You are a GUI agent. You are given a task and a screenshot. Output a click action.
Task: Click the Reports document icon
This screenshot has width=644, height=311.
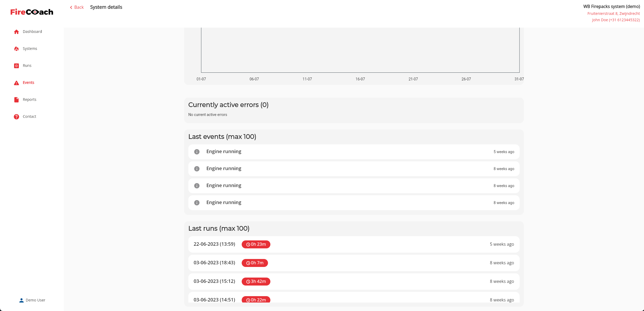[16, 100]
